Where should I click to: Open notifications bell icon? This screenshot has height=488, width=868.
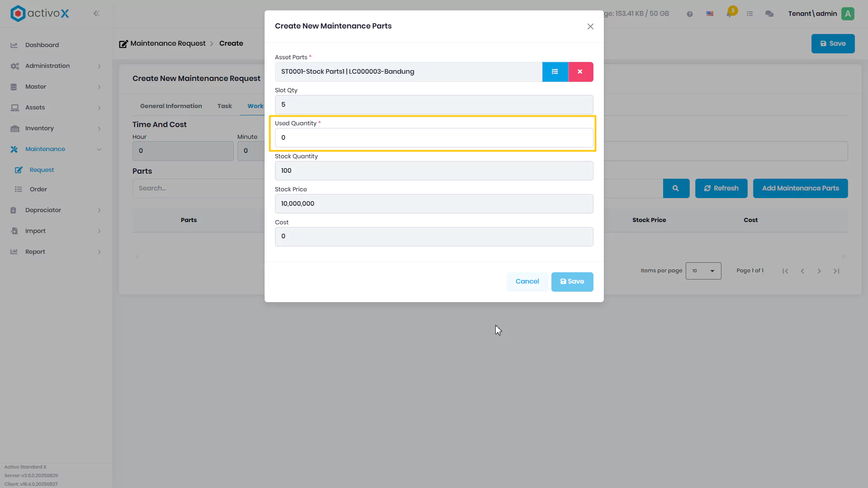[730, 14]
